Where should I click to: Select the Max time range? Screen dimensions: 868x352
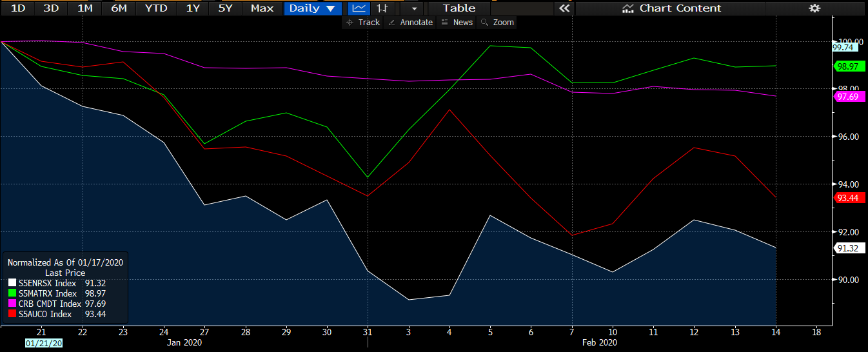262,8
